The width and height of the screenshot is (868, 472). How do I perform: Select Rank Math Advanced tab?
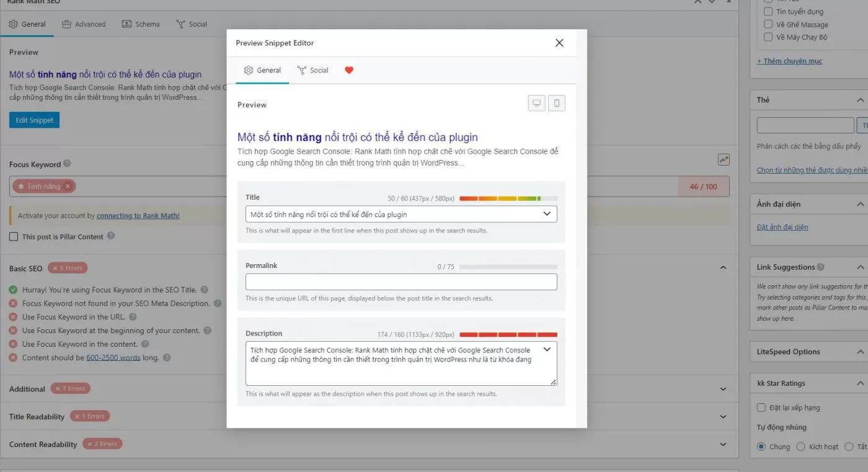coord(84,24)
